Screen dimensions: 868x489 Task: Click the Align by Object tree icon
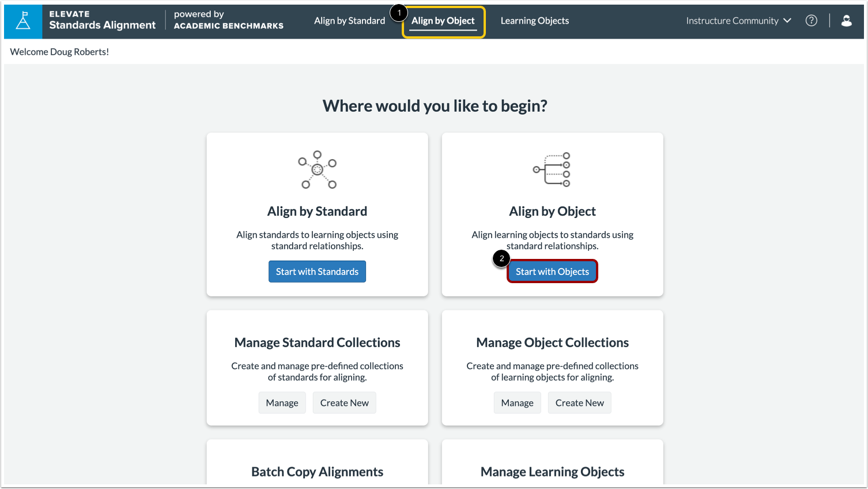click(x=552, y=170)
